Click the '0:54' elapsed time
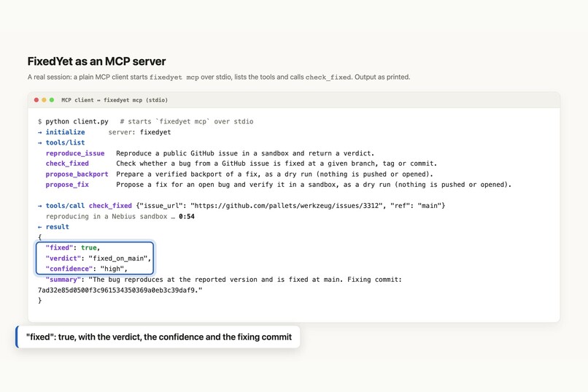The width and height of the screenshot is (588, 392). coord(186,217)
